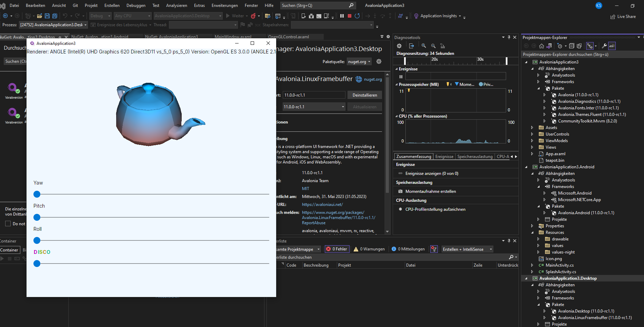The image size is (644, 327).
Task: Stop debugging with the red square icon
Action: pos(350,16)
